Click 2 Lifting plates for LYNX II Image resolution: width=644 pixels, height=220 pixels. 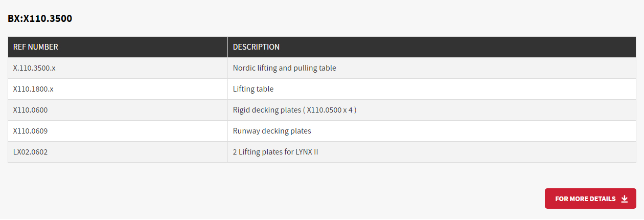coord(275,152)
